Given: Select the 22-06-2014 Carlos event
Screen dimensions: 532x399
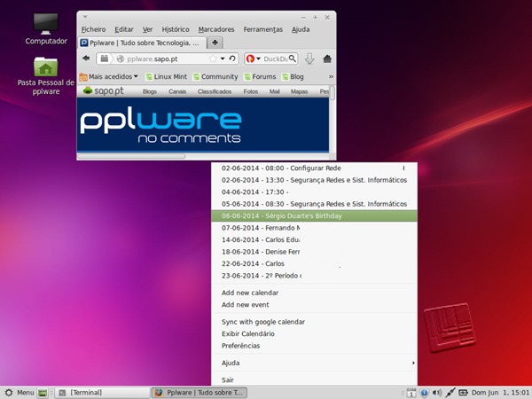Looking at the screenshot, I should point(314,263).
